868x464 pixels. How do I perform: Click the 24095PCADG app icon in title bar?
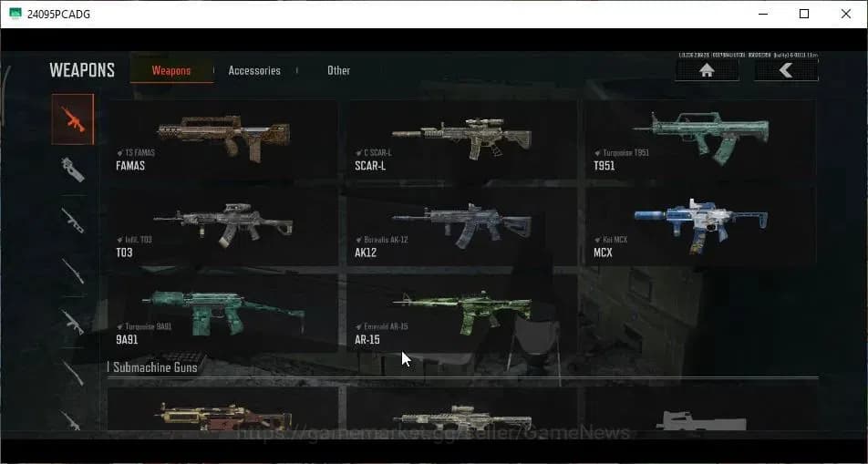[15, 14]
